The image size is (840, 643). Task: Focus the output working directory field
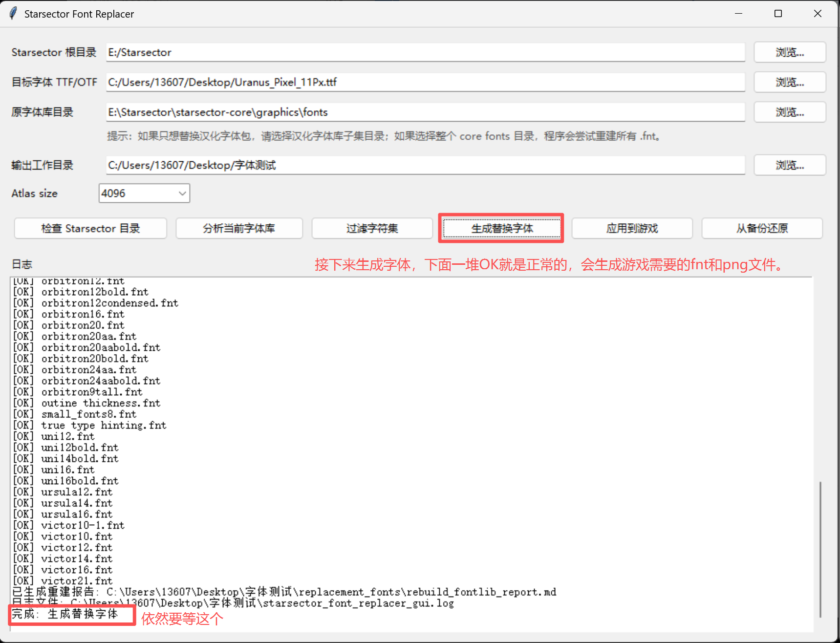(425, 165)
